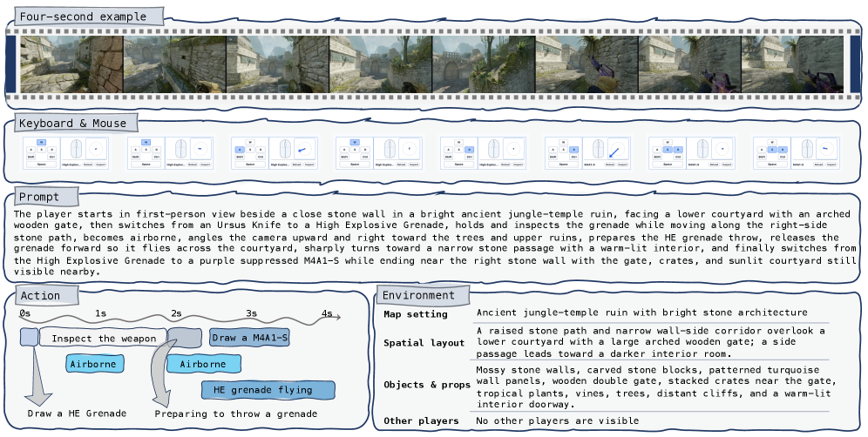
Task: Click the gray unlabeled block near 2s
Action: point(185,337)
